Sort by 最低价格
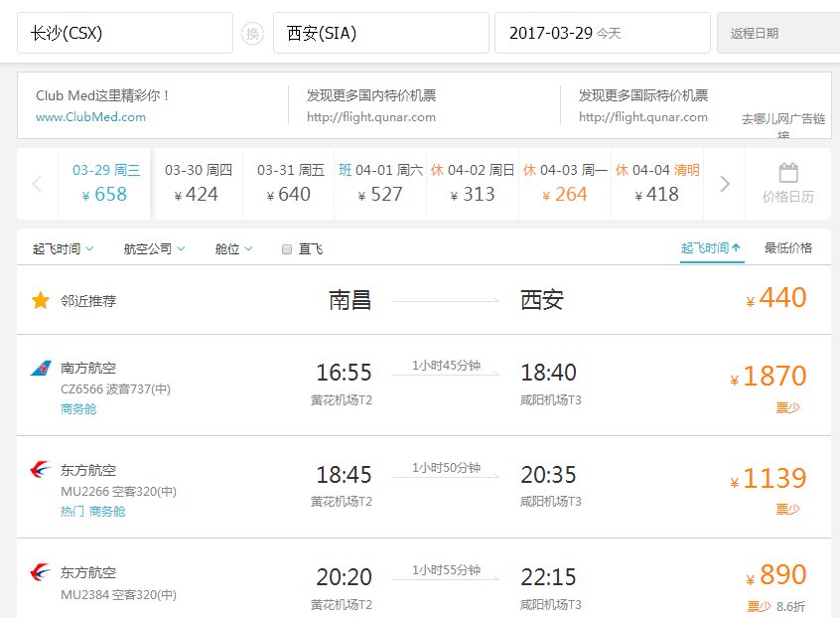Viewport: 840px width, 618px height. click(788, 247)
